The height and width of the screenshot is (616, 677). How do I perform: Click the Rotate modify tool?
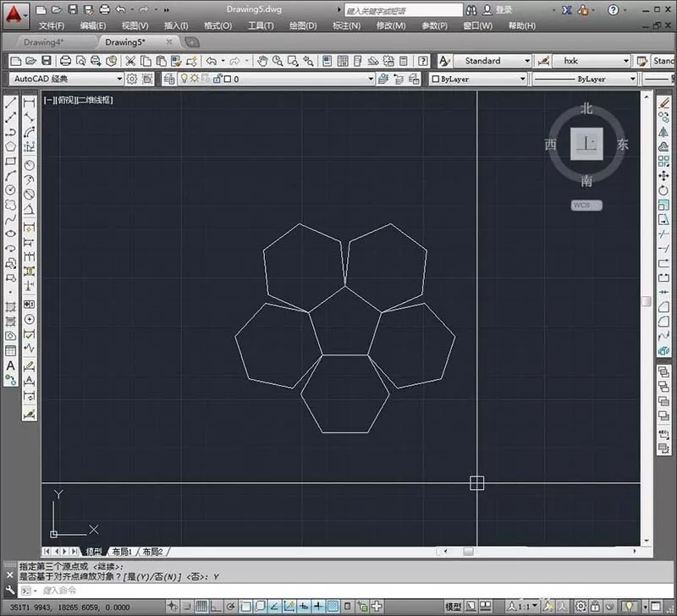point(663,190)
